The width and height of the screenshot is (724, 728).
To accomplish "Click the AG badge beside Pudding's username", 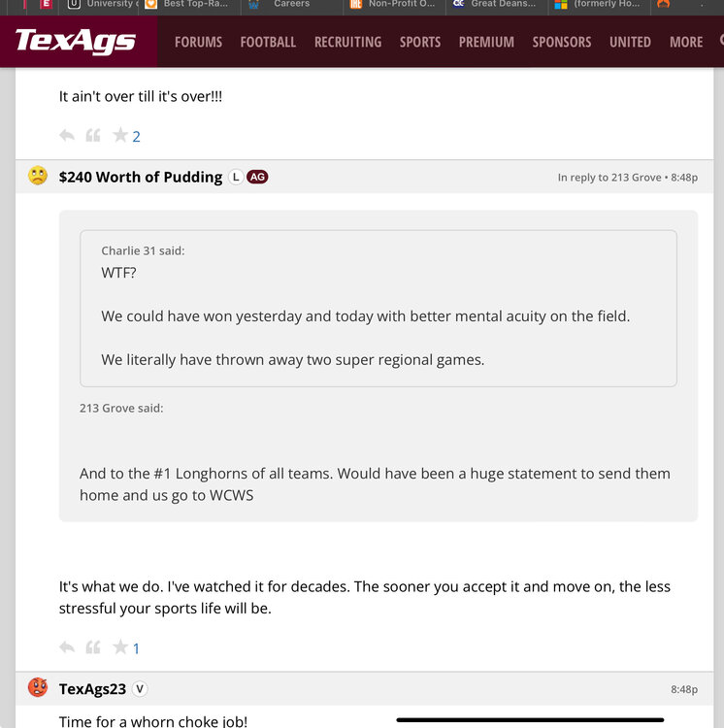I will tap(257, 177).
